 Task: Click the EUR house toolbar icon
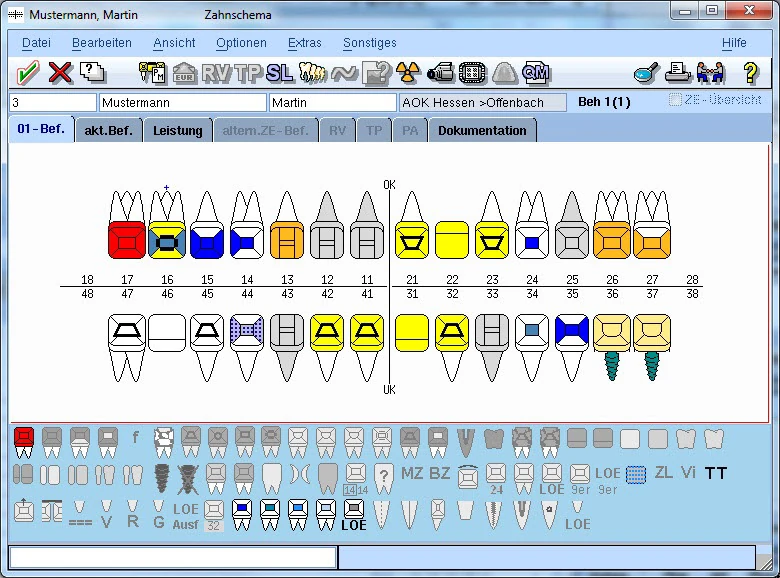point(184,73)
